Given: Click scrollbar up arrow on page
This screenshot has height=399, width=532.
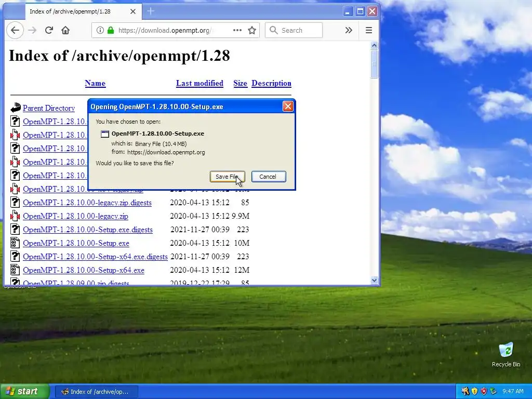Looking at the screenshot, I should (x=374, y=46).
